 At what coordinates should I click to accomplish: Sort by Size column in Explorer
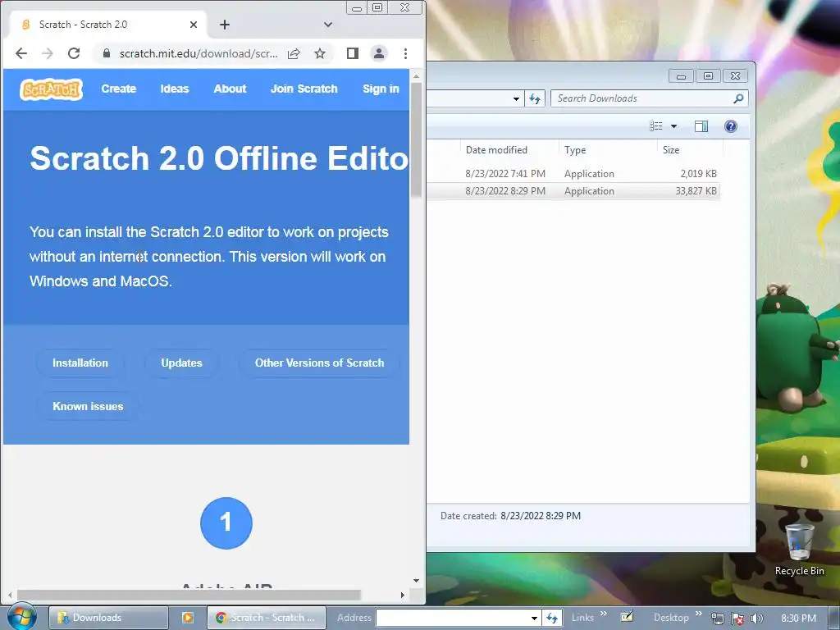pos(690,150)
